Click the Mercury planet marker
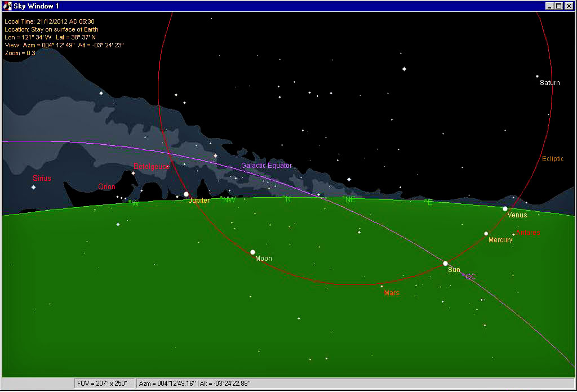This screenshot has height=392, width=577. click(x=486, y=234)
